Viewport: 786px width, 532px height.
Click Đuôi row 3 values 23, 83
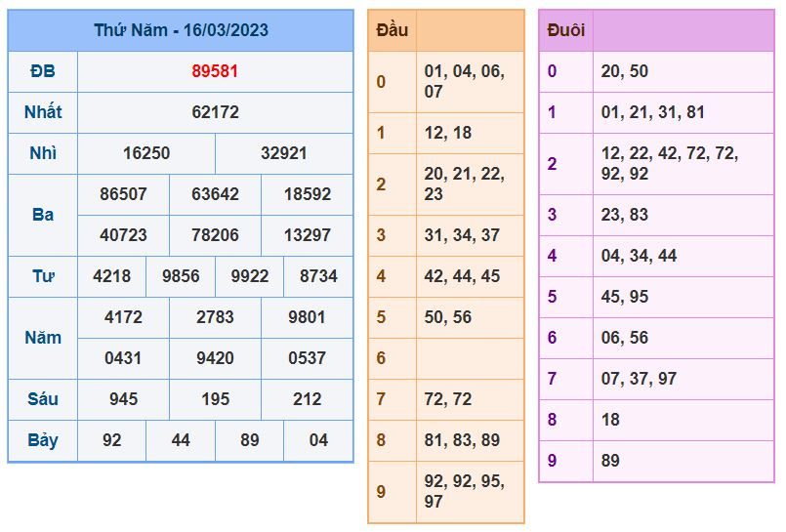tap(625, 215)
